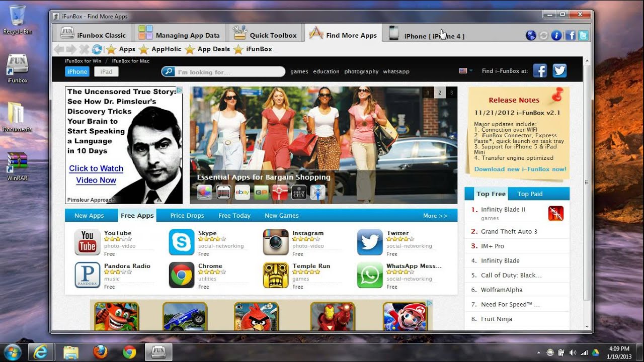This screenshot has height=362, width=644.
Task: Open the Temple Run app icon
Action: click(x=276, y=275)
